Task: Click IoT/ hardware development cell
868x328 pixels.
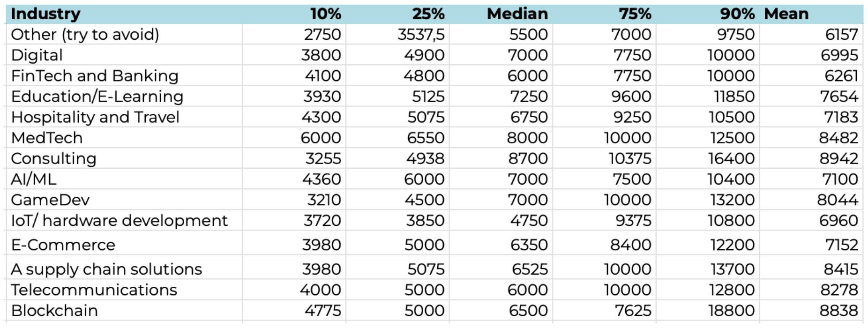Action: tap(124, 220)
